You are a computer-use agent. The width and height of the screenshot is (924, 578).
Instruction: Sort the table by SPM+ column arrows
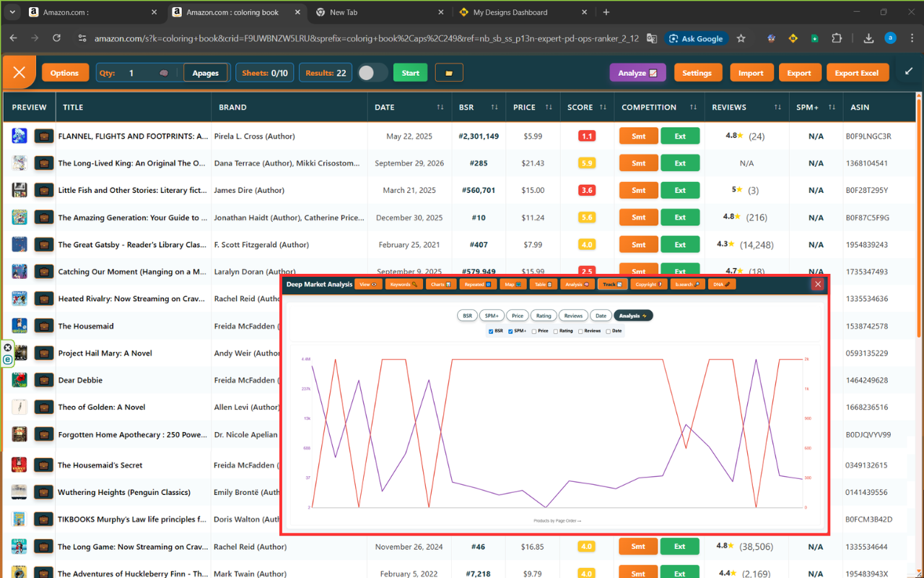click(832, 107)
